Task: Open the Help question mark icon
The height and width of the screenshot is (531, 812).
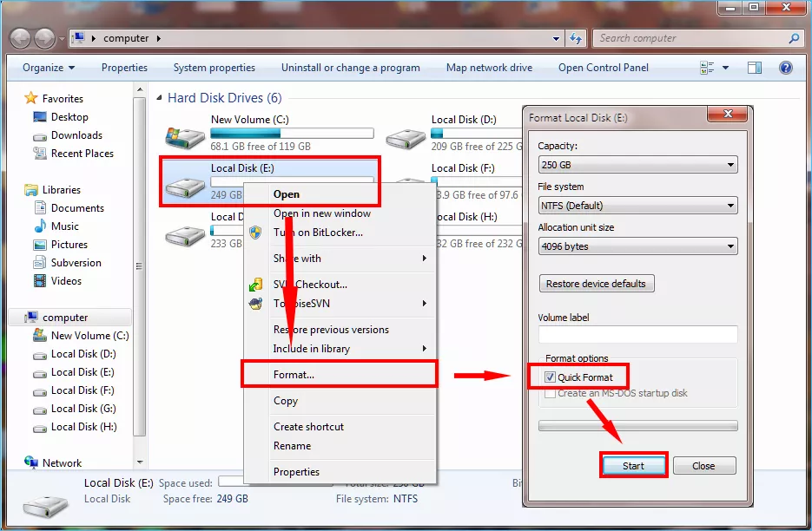Action: [x=786, y=68]
